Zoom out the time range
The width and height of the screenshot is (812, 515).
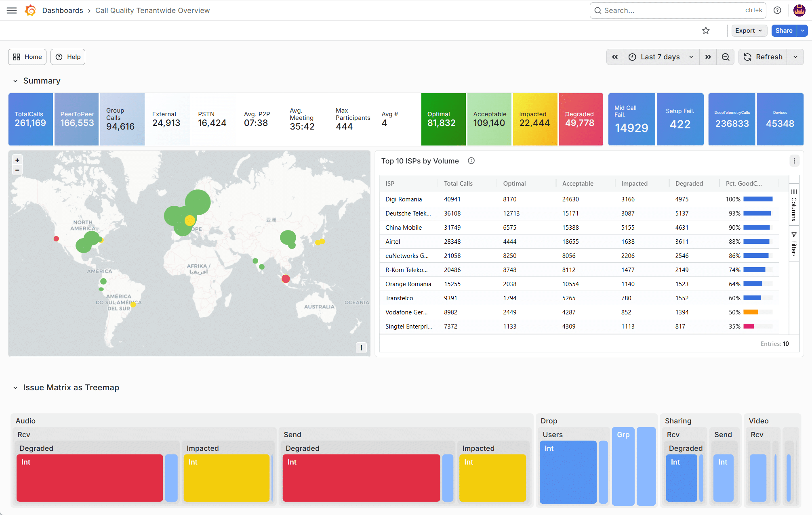point(726,57)
